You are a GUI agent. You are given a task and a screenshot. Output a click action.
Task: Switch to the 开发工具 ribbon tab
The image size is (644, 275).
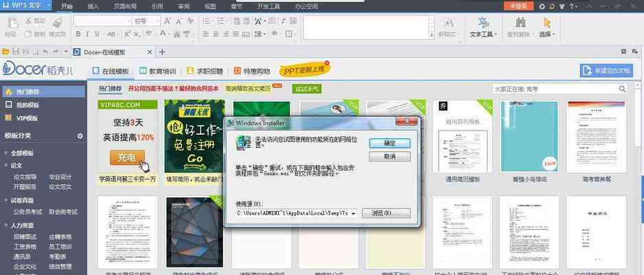(x=268, y=6)
